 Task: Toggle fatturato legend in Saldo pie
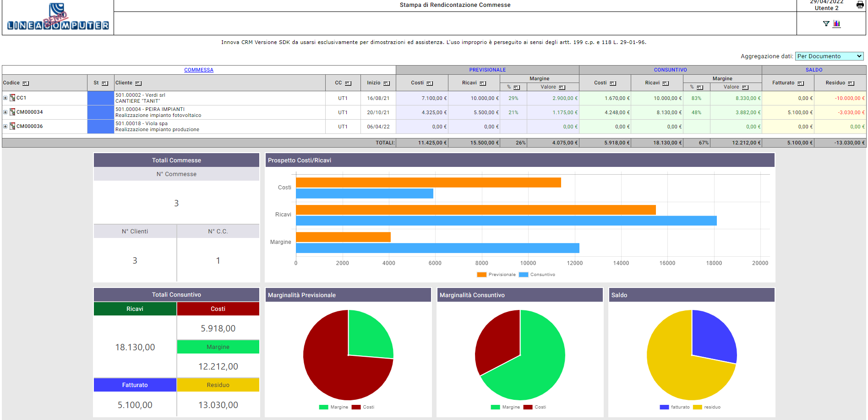(x=675, y=407)
